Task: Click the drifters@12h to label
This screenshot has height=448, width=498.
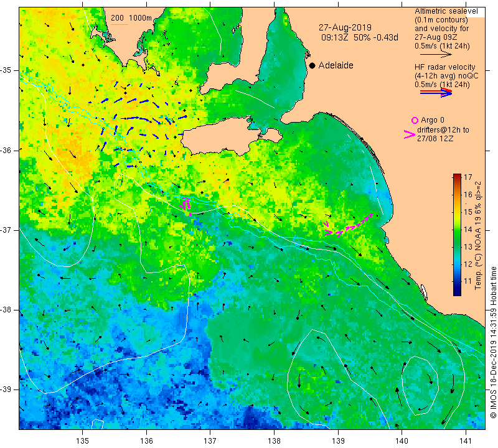Action: click(x=443, y=130)
